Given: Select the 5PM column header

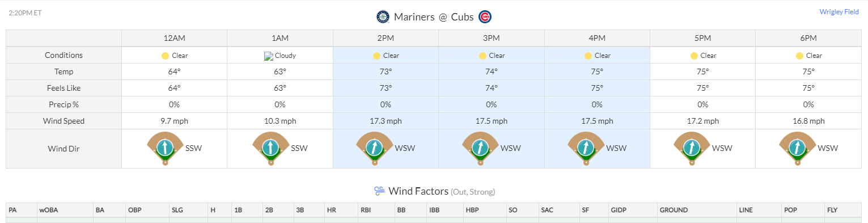Looking at the screenshot, I should point(702,38).
